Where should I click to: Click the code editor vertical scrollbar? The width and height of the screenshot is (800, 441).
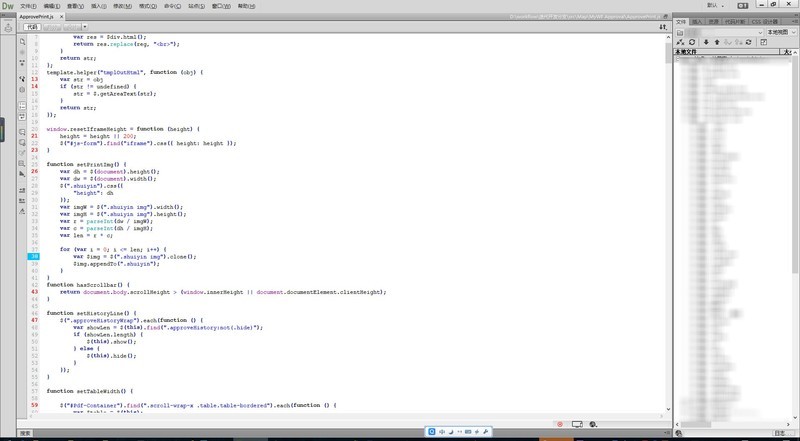pos(666,200)
